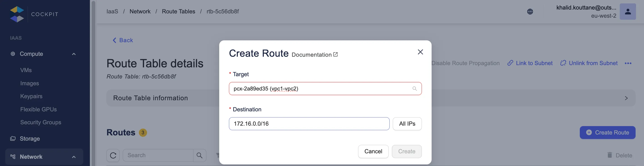The height and width of the screenshot is (166, 644).
Task: Open the user profile avatar
Action: tap(627, 12)
